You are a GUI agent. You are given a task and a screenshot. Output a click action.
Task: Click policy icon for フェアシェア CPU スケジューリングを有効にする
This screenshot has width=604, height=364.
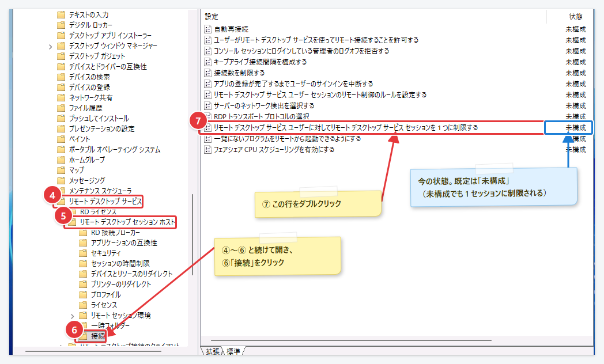pos(207,149)
